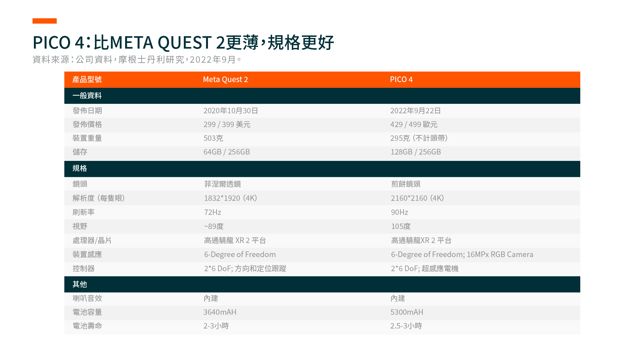Screen dimensions: 644x362
Task: Click the '90Hz' refresh rate cell
Action: (399, 212)
